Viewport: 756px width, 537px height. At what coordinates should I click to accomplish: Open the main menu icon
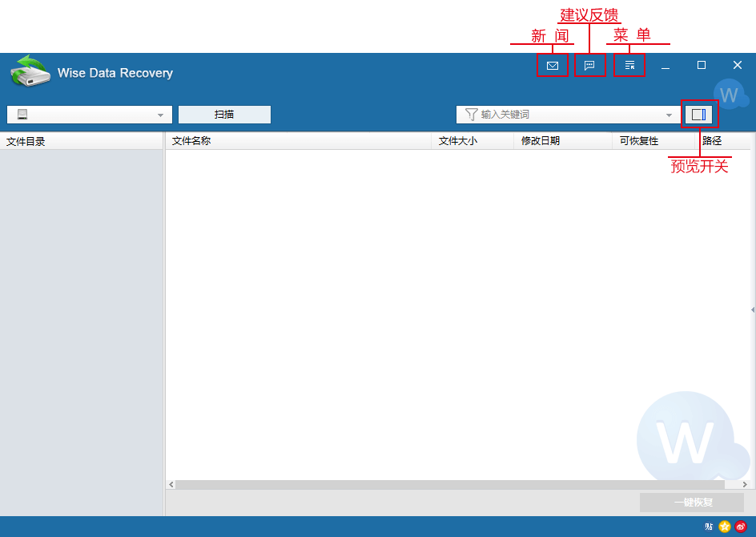(629, 66)
